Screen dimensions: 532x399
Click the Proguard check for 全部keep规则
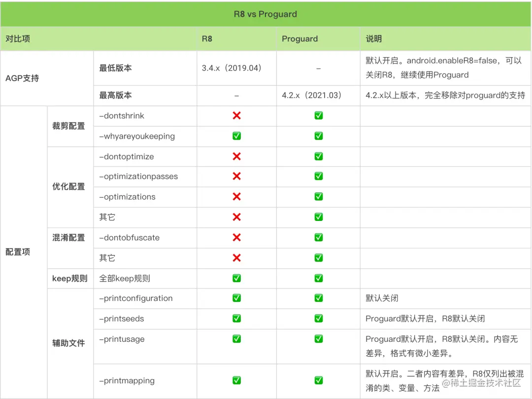pos(319,278)
